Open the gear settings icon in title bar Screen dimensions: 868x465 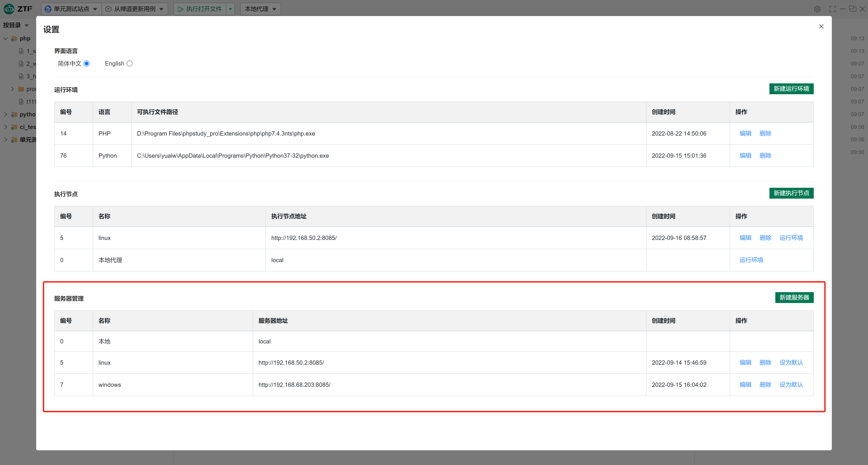coord(817,9)
